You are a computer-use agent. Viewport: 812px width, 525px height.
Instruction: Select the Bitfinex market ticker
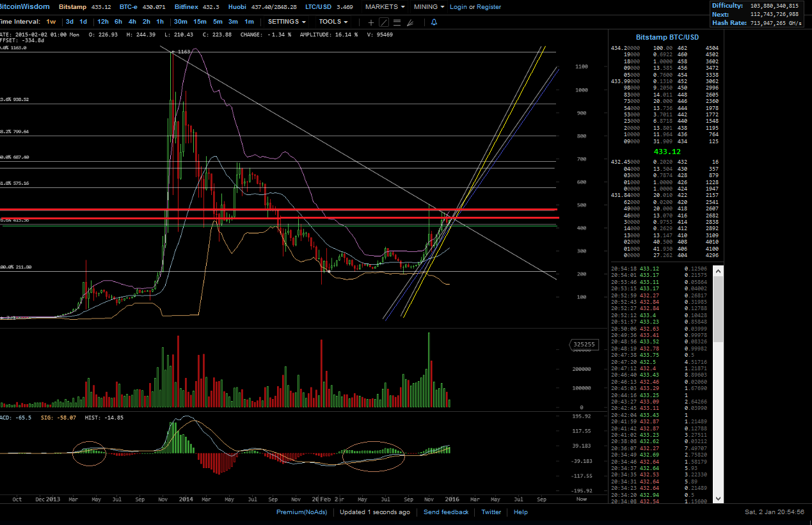pos(196,7)
